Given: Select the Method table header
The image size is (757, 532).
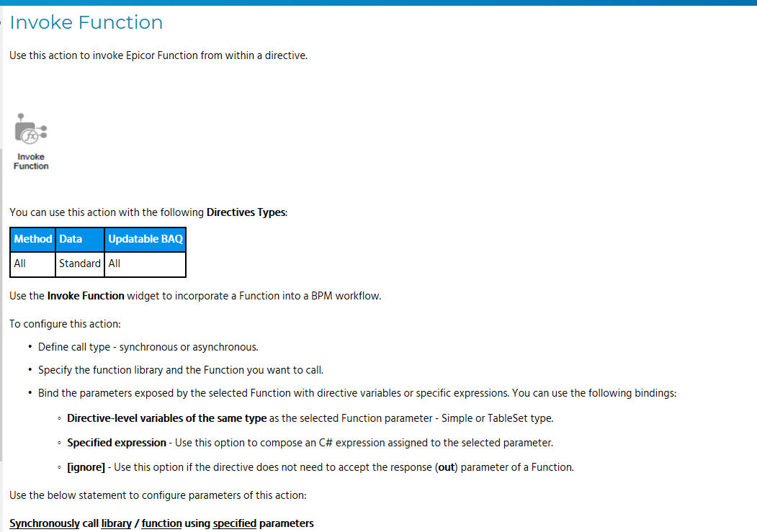Looking at the screenshot, I should tap(33, 239).
